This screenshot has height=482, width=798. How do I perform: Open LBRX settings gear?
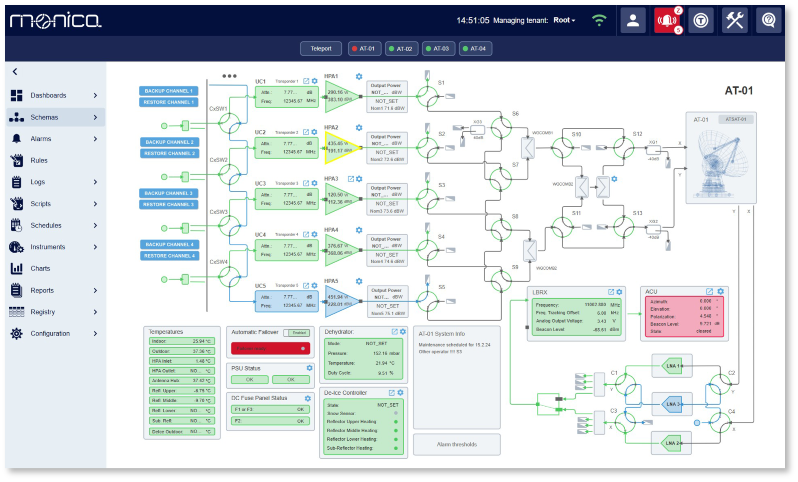(619, 292)
